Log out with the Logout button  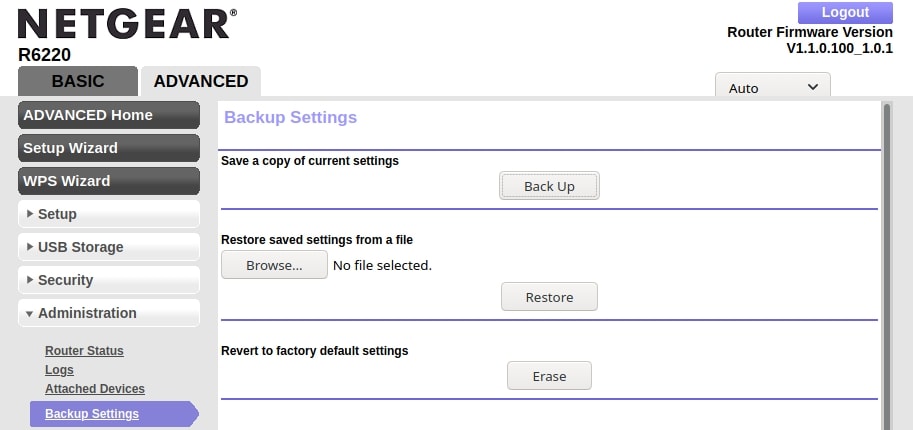[x=845, y=12]
